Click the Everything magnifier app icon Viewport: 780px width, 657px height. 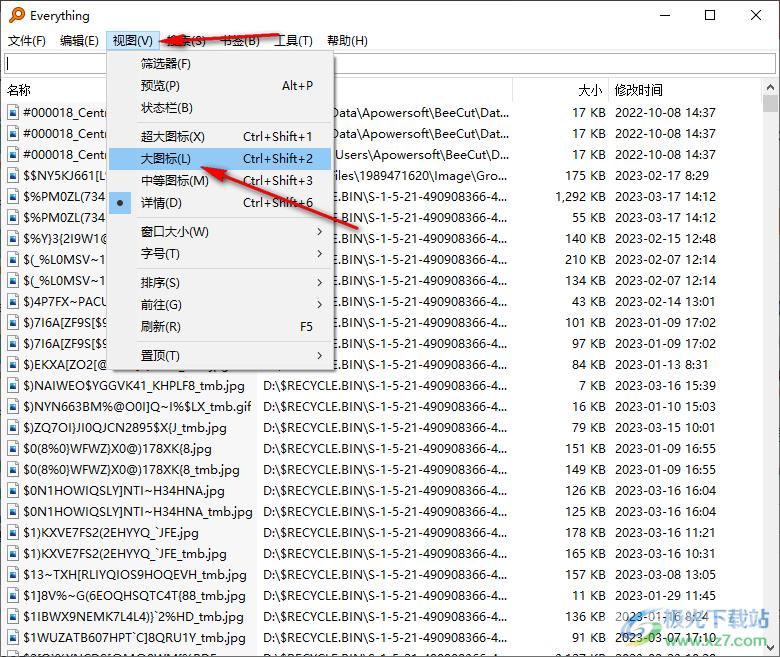16,15
